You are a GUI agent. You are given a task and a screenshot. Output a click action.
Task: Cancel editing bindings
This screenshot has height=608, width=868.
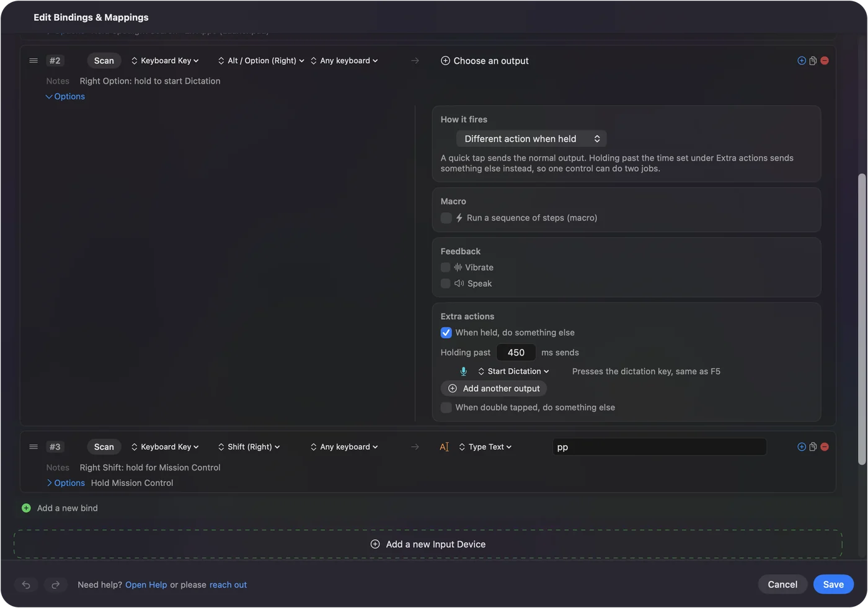point(782,584)
